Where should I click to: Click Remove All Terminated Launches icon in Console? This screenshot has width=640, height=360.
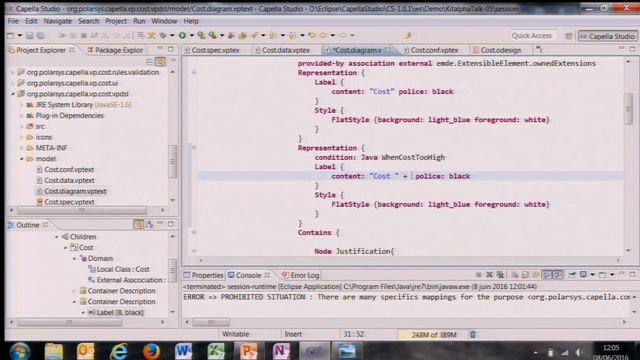point(500,275)
